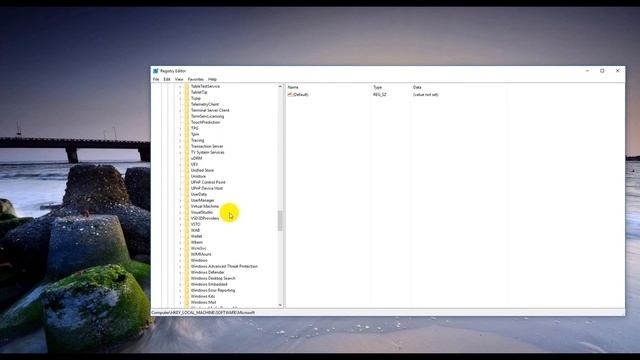Click the folder icon beside UEV
Viewport: 640px width, 360px height.
coord(187,164)
